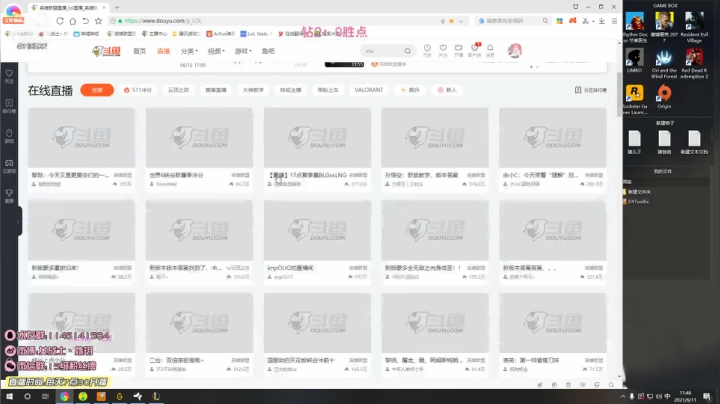Image resolution: width=720 pixels, height=404 pixels.
Task: Open the Task View taskbar icon
Action: [x=45, y=396]
